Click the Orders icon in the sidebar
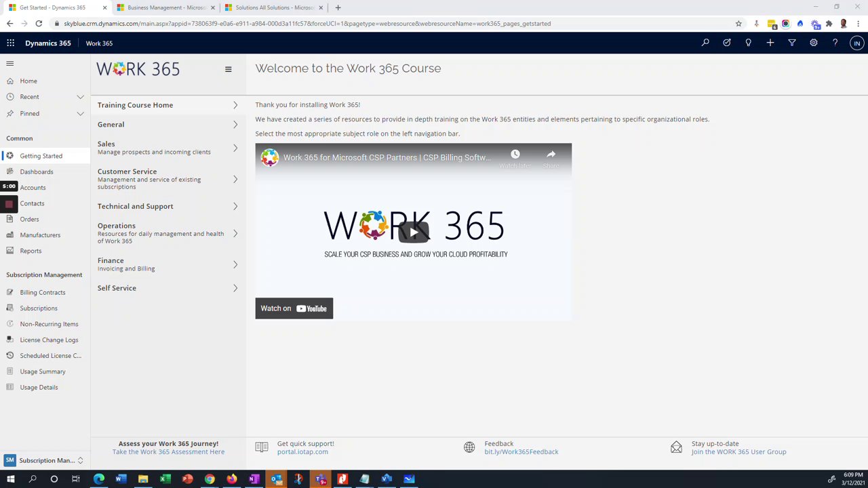Screen dimensions: 868x488 click(x=10, y=219)
